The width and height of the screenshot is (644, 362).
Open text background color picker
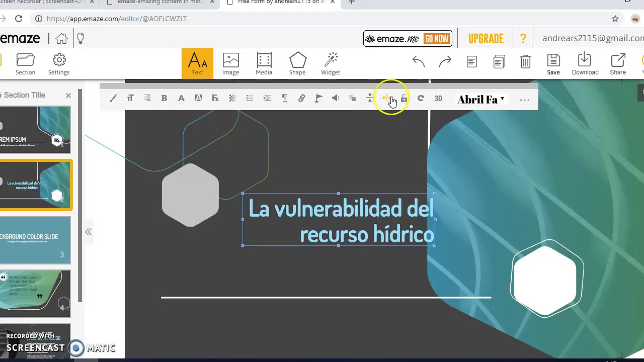(198, 99)
